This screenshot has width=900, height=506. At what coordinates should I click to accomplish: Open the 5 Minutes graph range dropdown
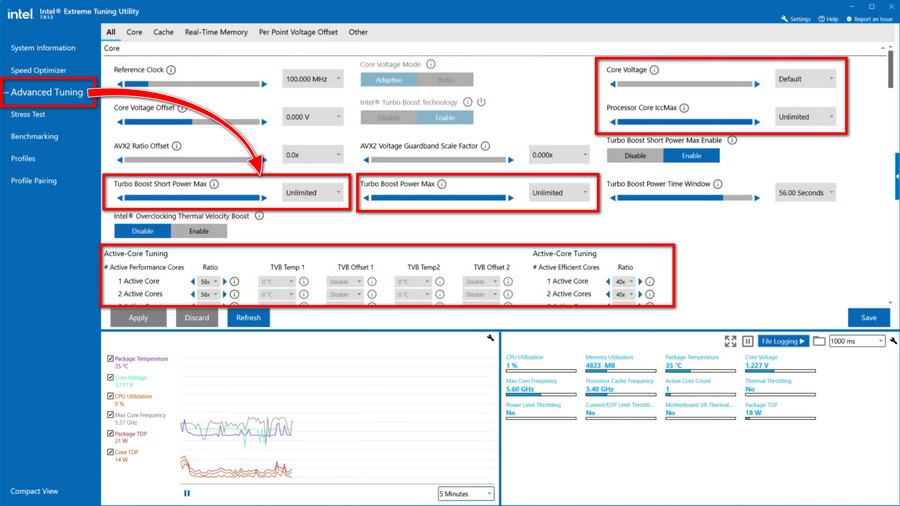[465, 493]
